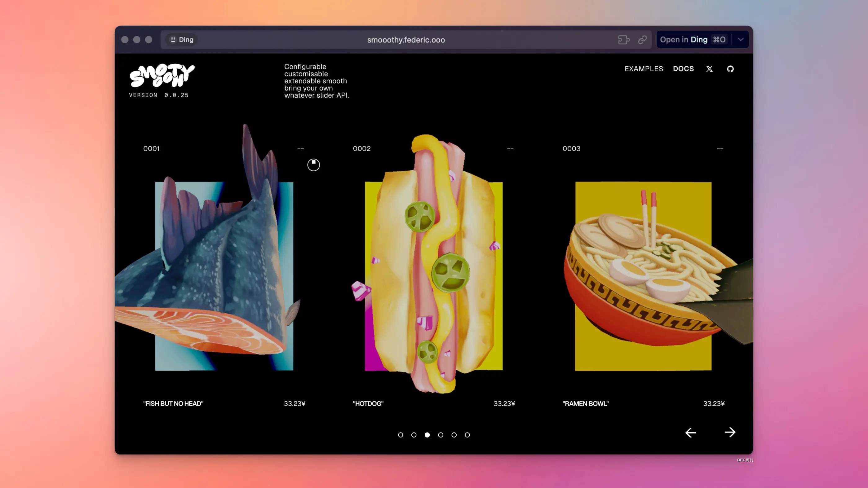Screen dimensions: 868x488
Task: Click the Smooothy logo
Action: coord(162,75)
